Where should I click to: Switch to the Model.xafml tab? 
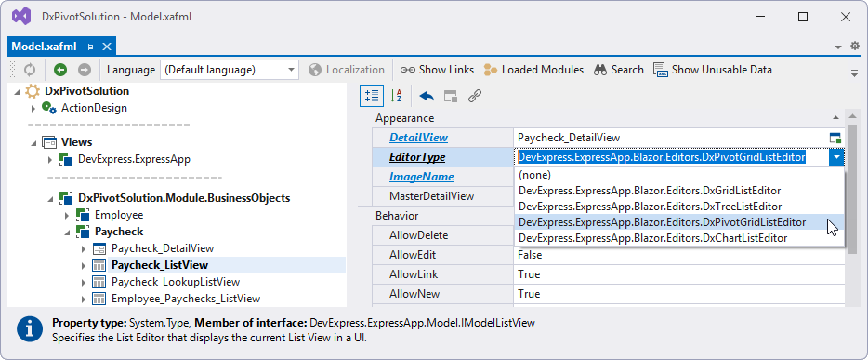(x=45, y=47)
